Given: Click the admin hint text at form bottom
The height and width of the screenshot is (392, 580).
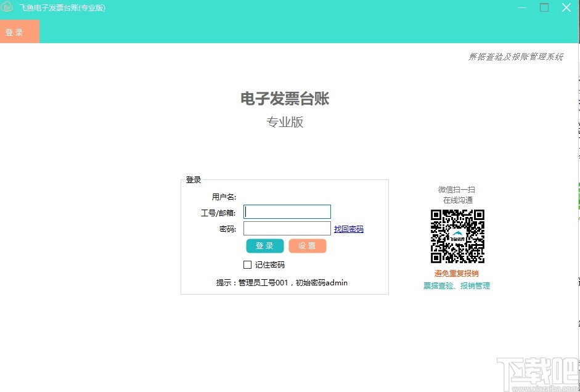Looking at the screenshot, I should click(x=285, y=282).
